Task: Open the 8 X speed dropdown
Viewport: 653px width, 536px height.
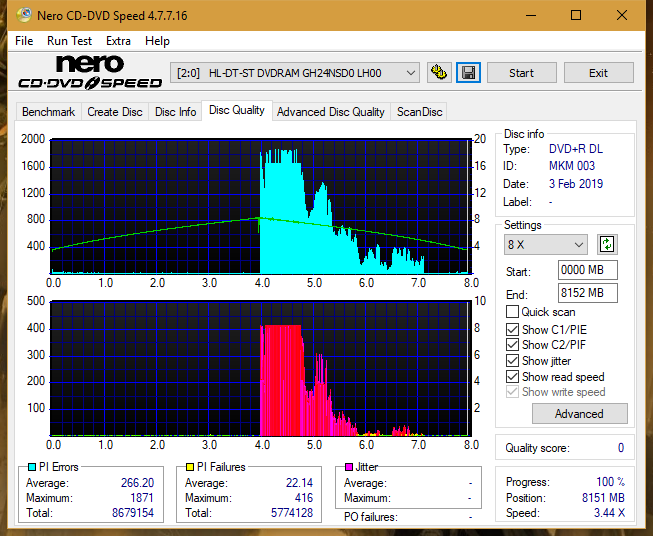Action: coord(546,244)
